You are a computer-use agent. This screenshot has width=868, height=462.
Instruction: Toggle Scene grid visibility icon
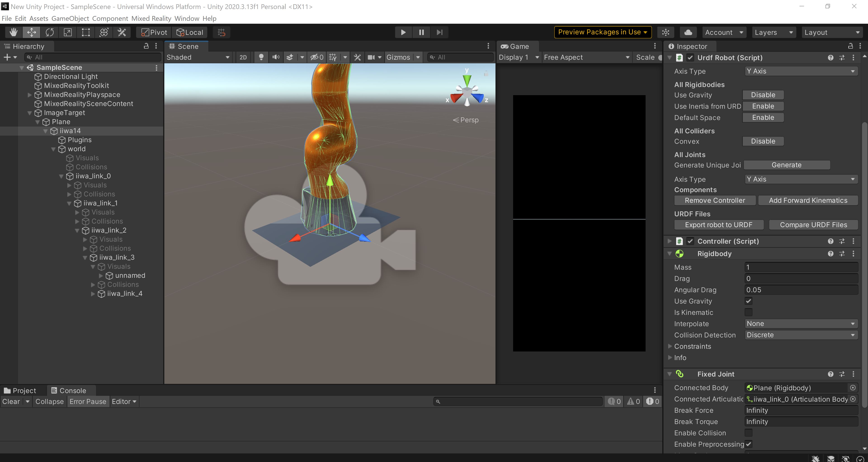tap(333, 57)
